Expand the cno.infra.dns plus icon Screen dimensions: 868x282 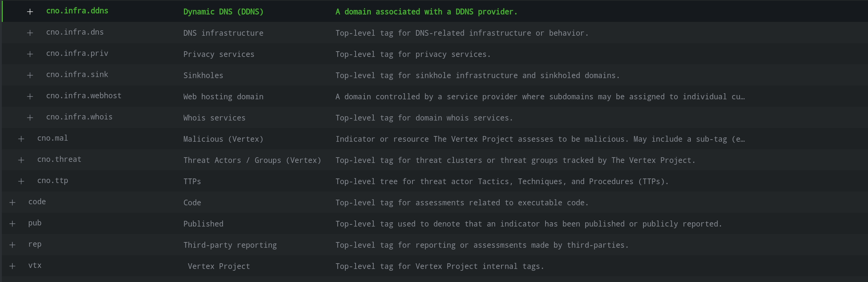(30, 33)
